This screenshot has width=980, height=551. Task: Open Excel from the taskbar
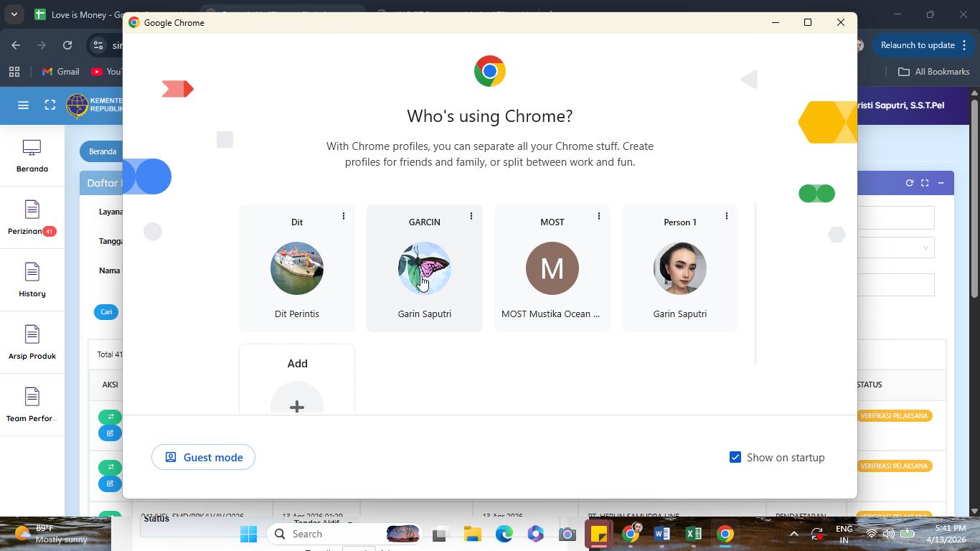(693, 534)
